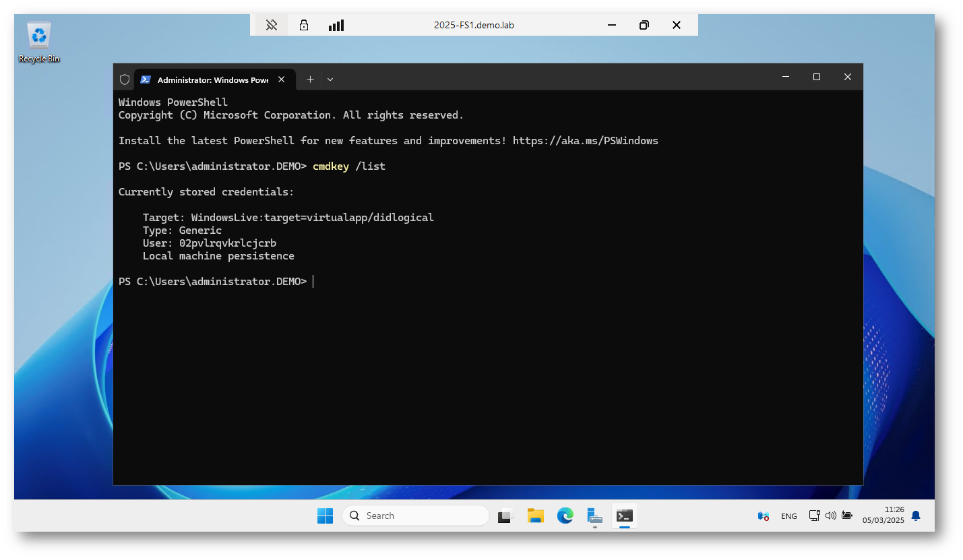
Task: Open the Recycle Bin desktop icon
Action: click(39, 42)
